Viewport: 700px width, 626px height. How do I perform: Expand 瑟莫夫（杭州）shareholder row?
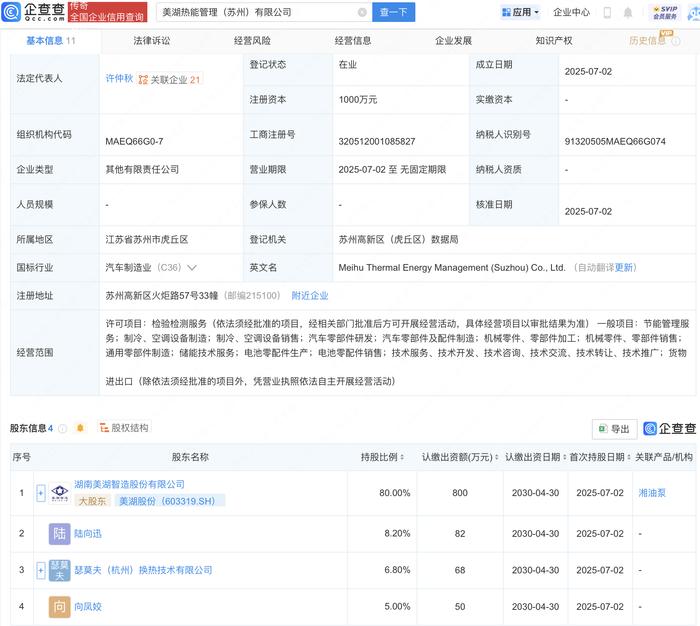point(41,570)
